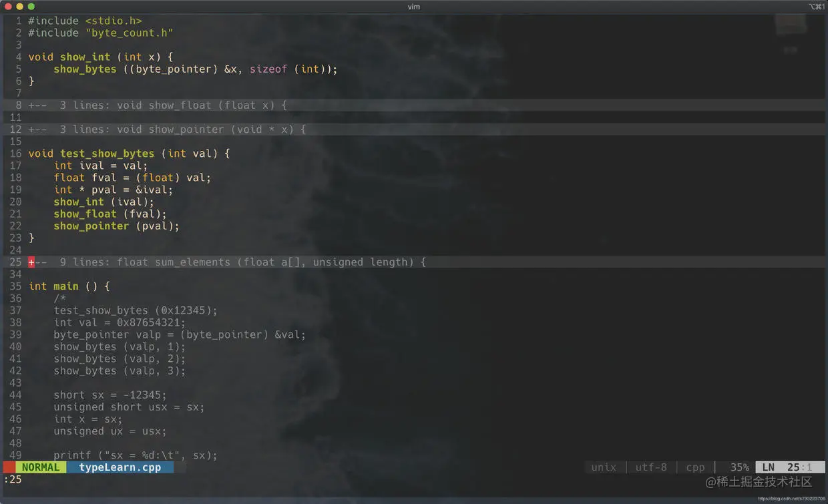Viewport: 828px width, 504px height.
Task: Click the comment opener on line 36
Action: coord(60,298)
